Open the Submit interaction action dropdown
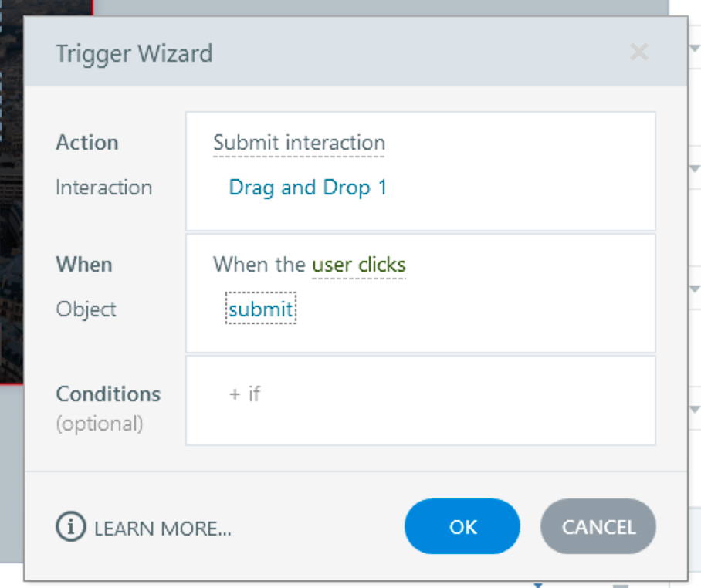Viewport: 701px width, 588px height. click(299, 144)
